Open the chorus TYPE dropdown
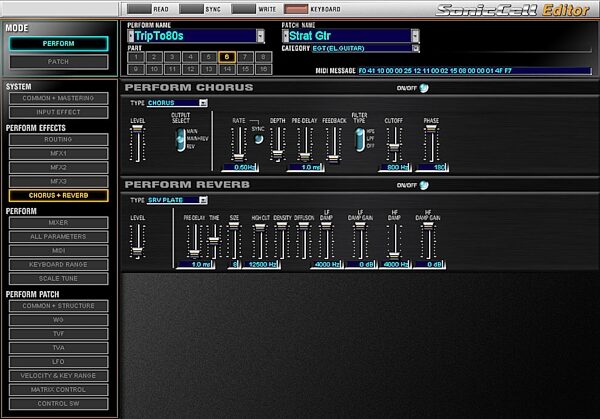The width and height of the screenshot is (600, 419). coord(203,103)
